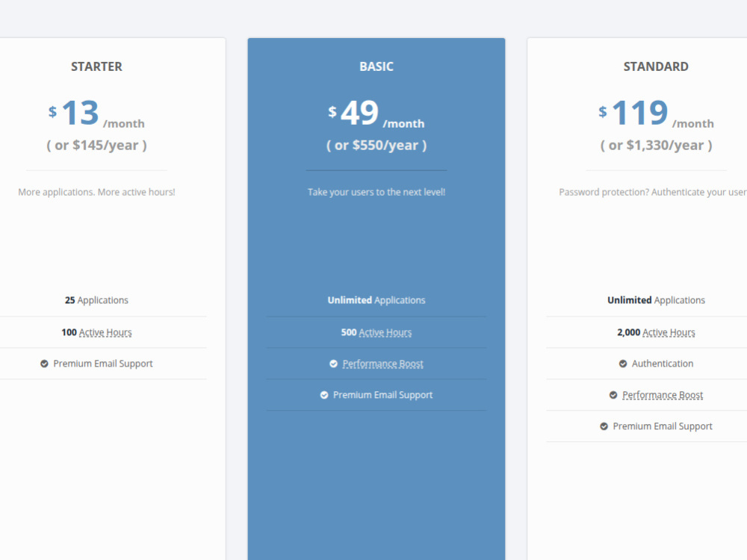This screenshot has width=747, height=560.
Task: Click '25 Applications' in Starter plan
Action: (96, 300)
